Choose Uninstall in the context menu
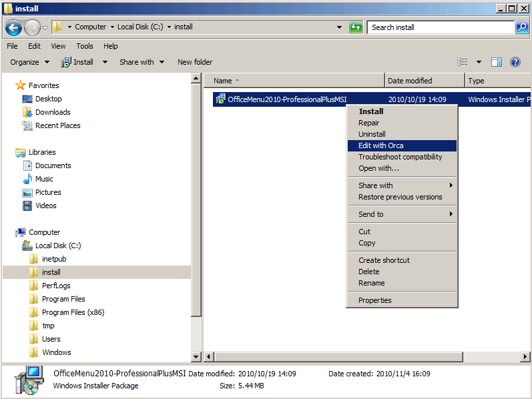The height and width of the screenshot is (399, 532). (x=402, y=134)
